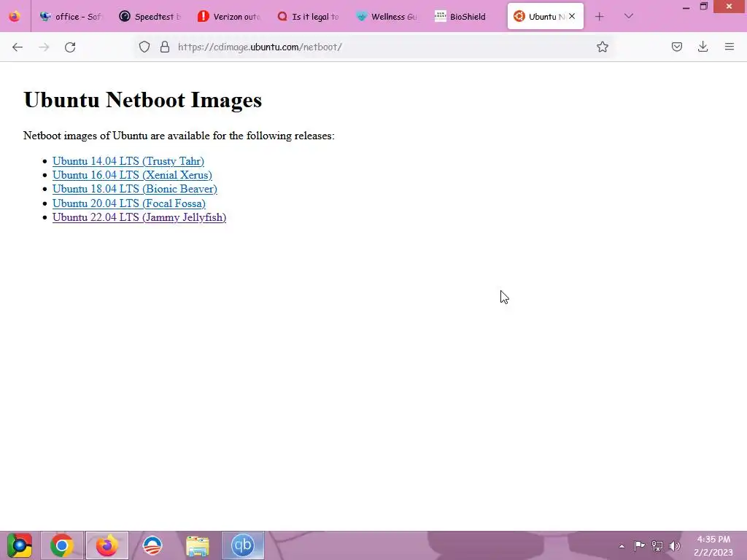Screen dimensions: 747x560
Task: Click the site security padlock icon
Action: (165, 47)
